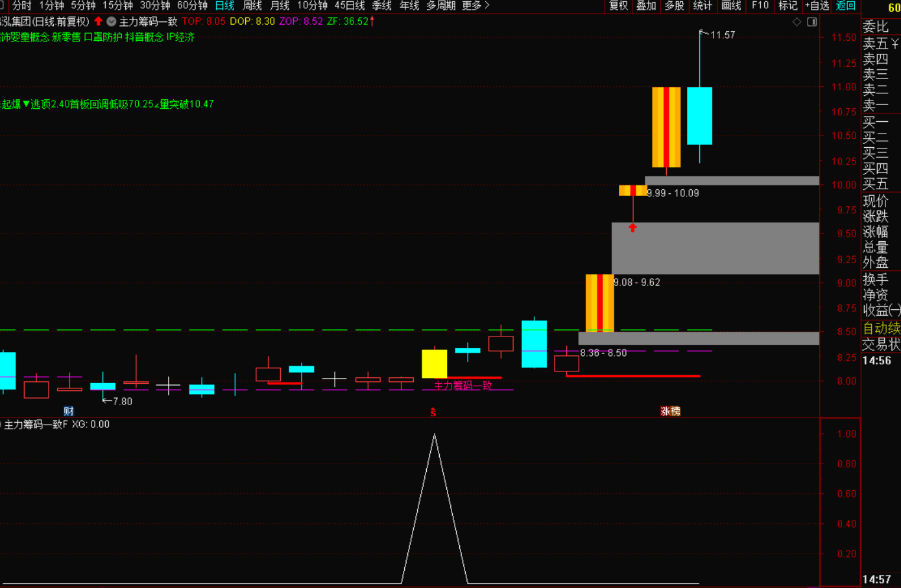901x588 pixels.
Task: Click the red up-arrow next to stock name
Action: pos(99,21)
